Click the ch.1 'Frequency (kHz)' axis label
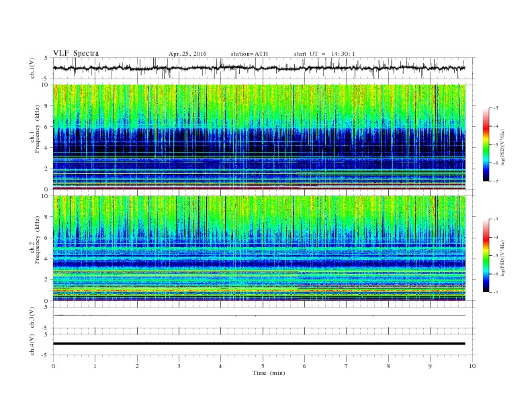The height and width of the screenshot is (411, 532). pos(38,129)
